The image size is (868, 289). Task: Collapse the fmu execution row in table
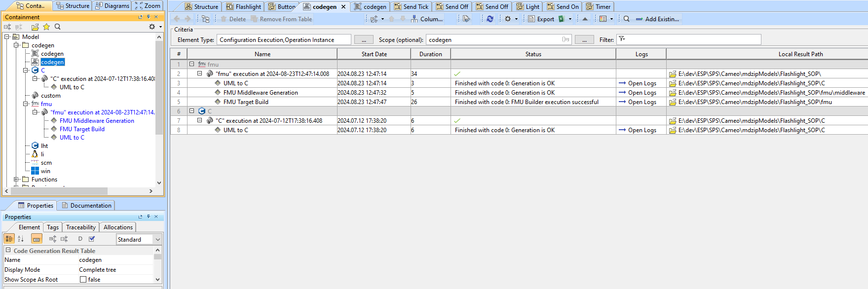pos(200,73)
